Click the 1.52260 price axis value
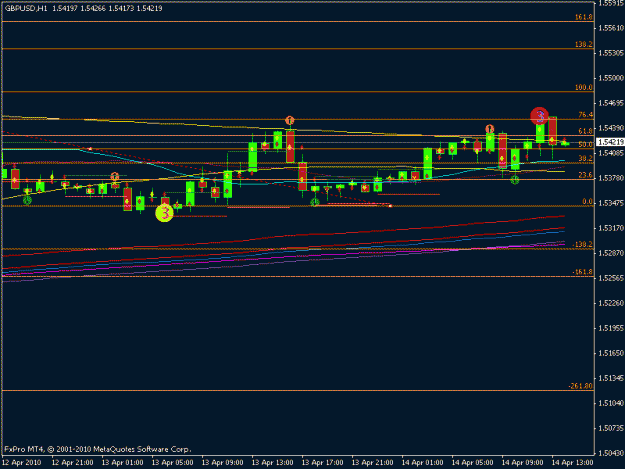Image resolution: width=625 pixels, height=469 pixels. tap(611, 303)
